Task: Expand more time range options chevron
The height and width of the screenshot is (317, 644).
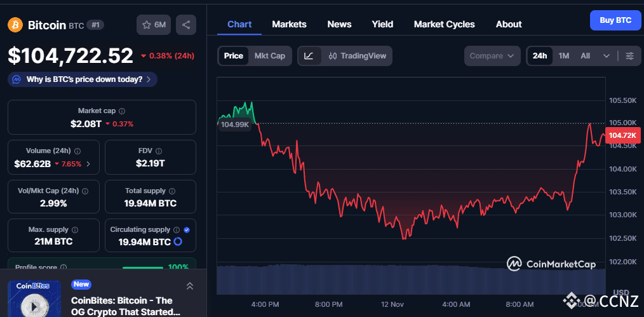Action: (607, 56)
